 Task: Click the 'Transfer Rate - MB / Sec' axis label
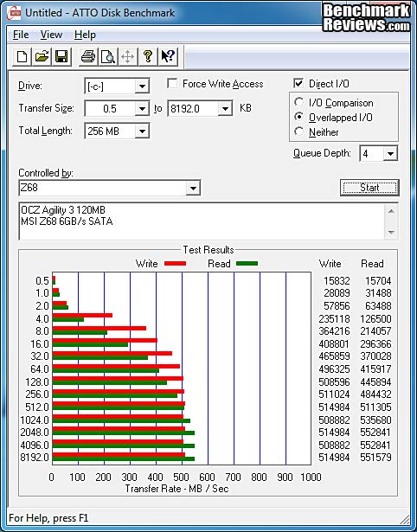pyautogui.click(x=176, y=489)
